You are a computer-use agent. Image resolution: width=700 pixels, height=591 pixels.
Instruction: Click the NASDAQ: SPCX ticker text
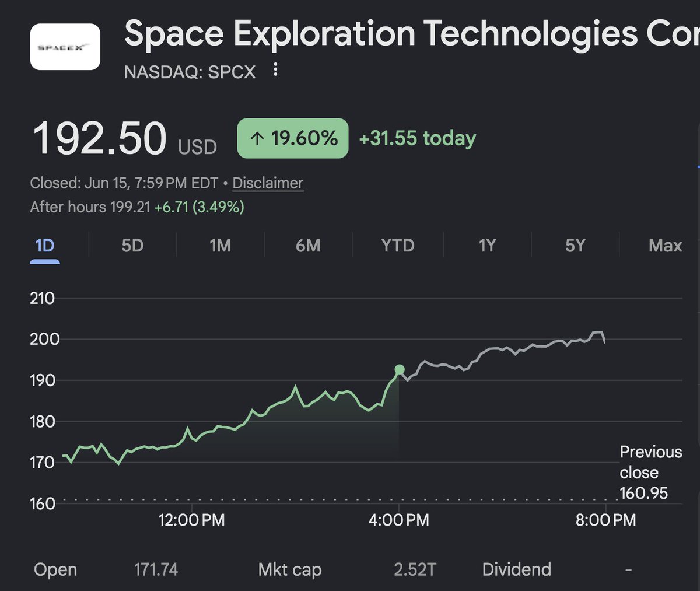[190, 72]
